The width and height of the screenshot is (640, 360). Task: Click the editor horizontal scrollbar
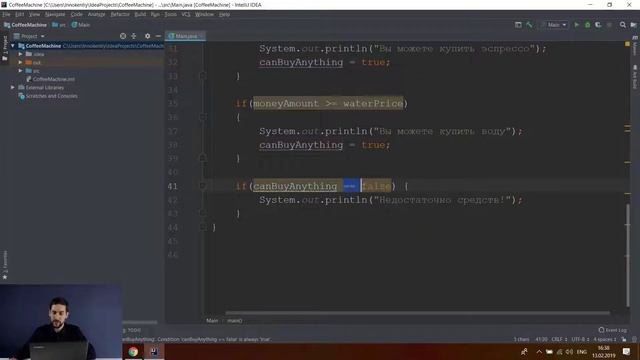click(418, 313)
